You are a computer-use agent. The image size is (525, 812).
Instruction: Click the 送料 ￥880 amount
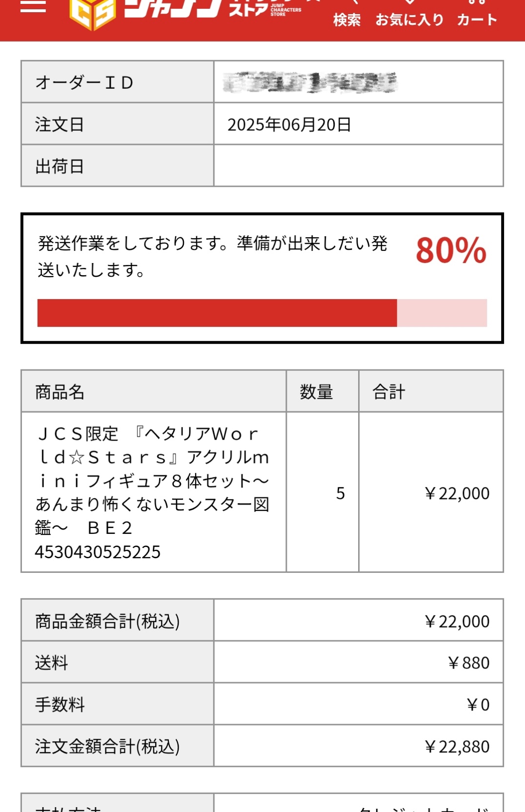[x=468, y=663]
